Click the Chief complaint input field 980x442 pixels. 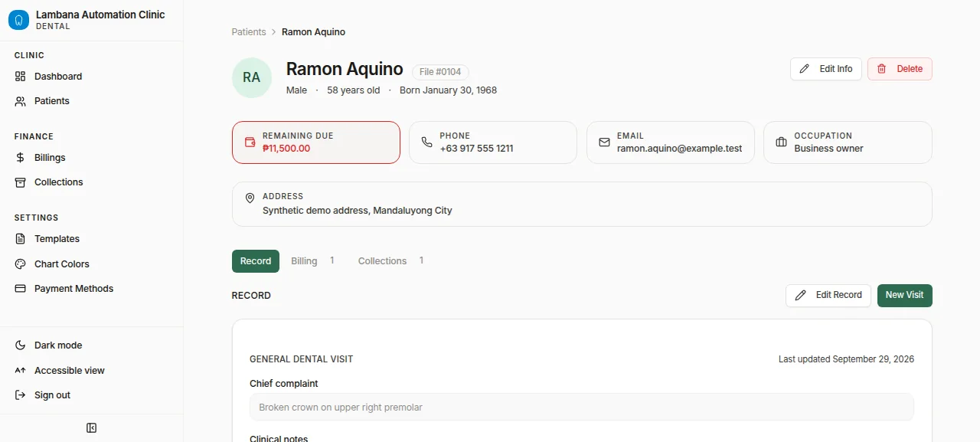coord(582,407)
